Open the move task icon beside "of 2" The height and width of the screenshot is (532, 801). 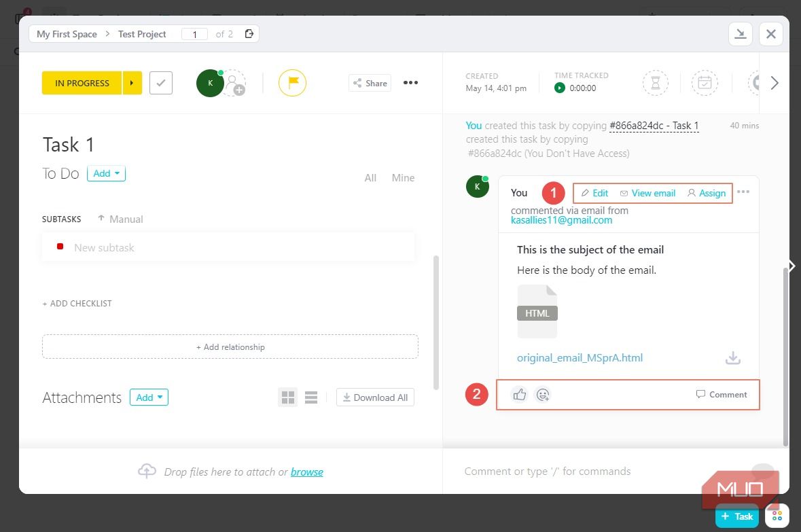coord(249,34)
